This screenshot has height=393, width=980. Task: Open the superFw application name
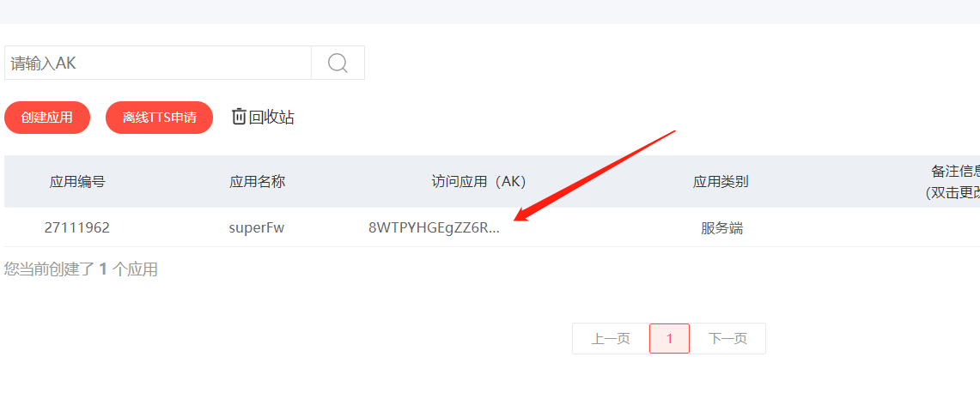tap(257, 227)
